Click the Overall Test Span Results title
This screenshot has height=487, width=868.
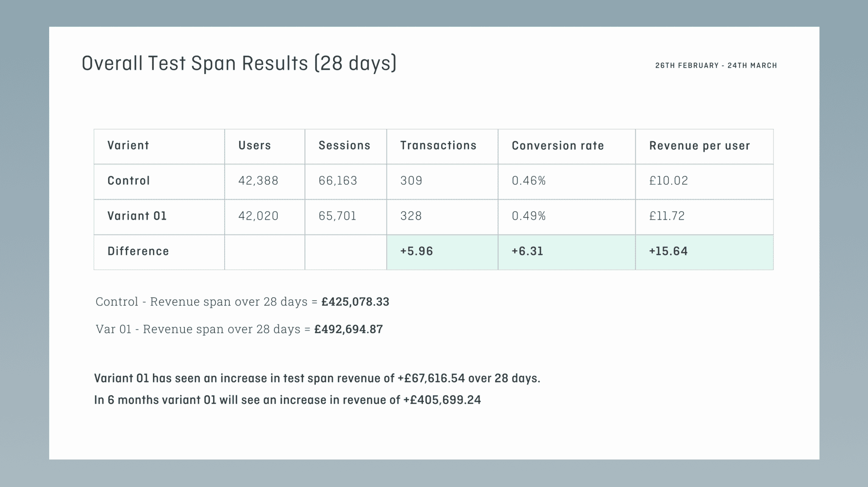[239, 64]
